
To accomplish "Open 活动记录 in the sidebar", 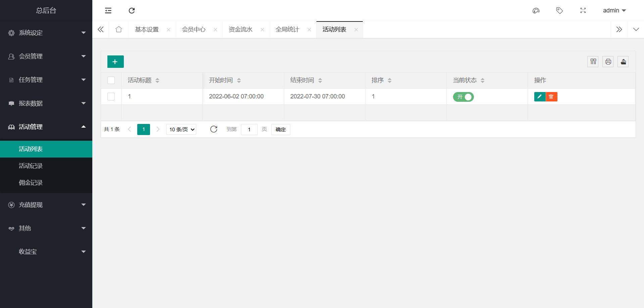I will coord(31,166).
